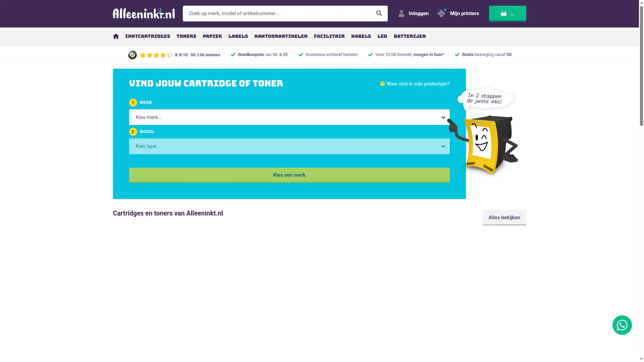The height and width of the screenshot is (362, 644).
Task: Open the shopping basket button
Action: 507,13
